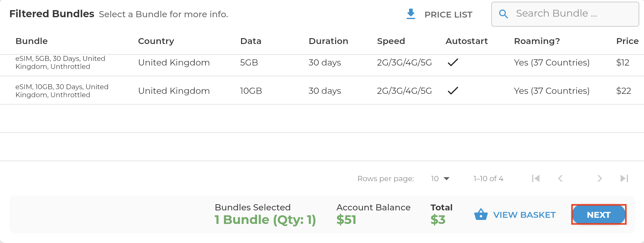This screenshot has height=243, width=644.
Task: Select the eSIM 5GB United Kingdom bundle
Action: click(x=322, y=62)
